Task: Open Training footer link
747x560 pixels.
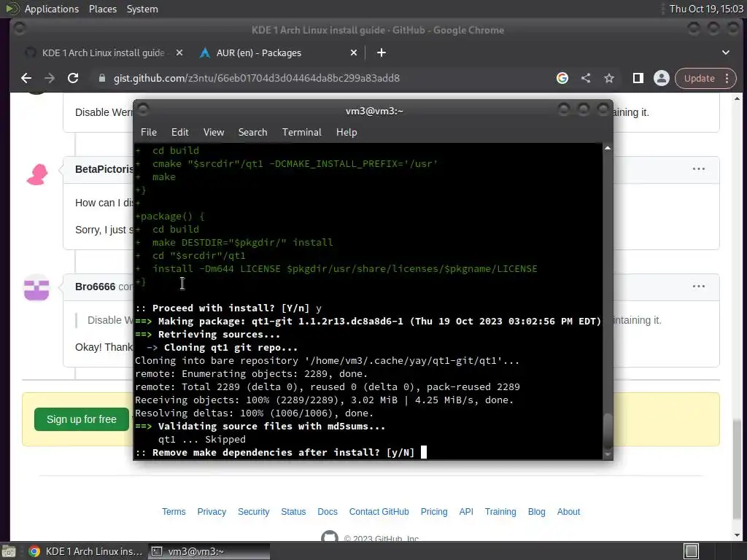Action: (500, 512)
